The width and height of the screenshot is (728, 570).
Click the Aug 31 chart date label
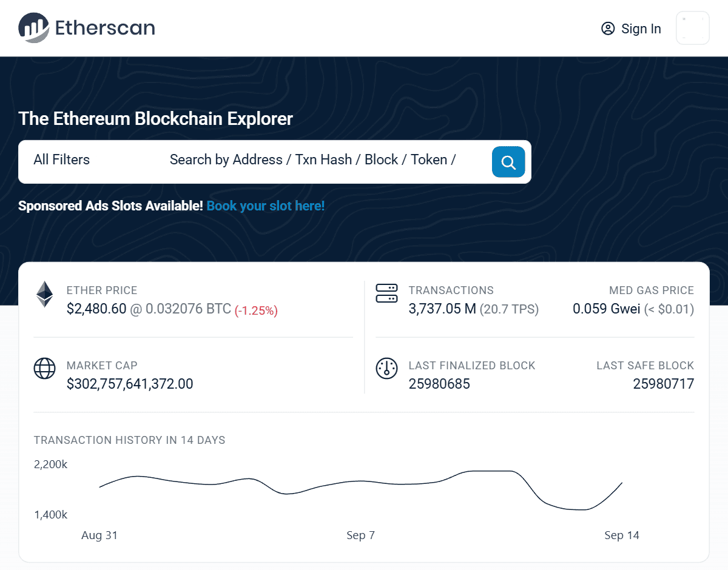[99, 535]
